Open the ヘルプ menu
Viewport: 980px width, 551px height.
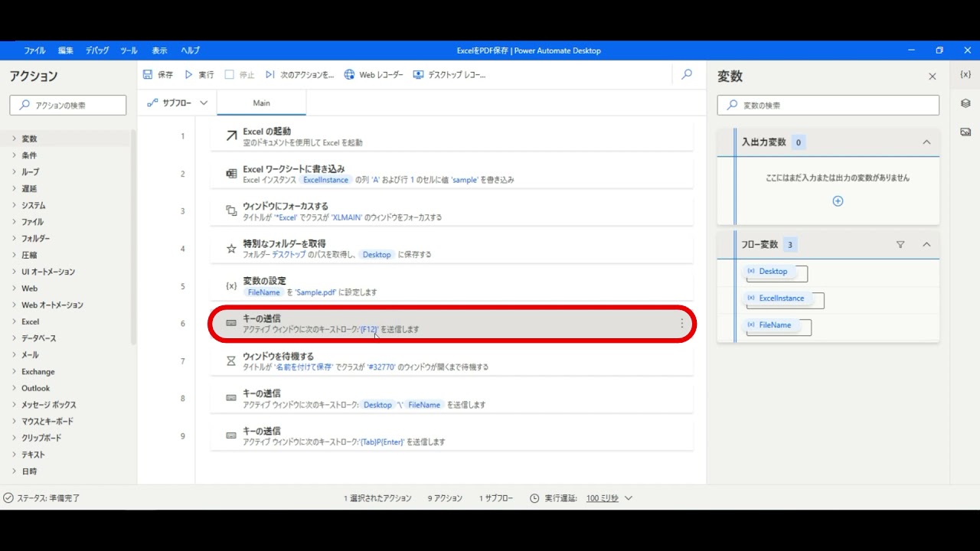[190, 51]
